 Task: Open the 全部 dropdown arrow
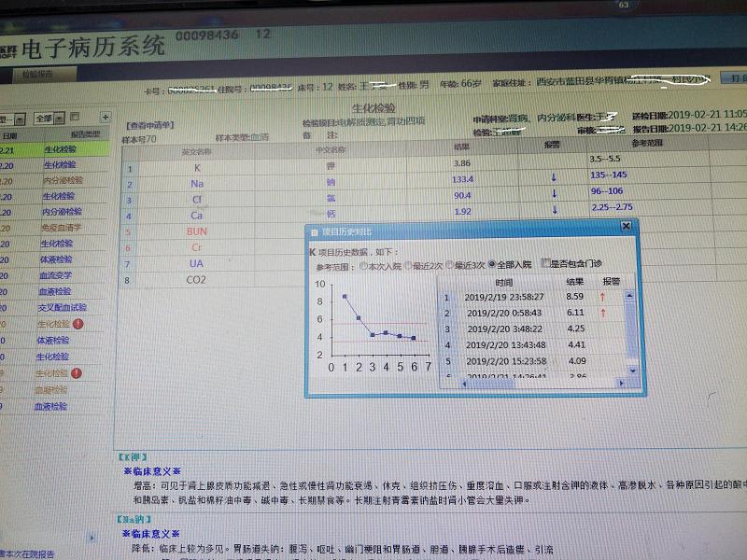[x=59, y=119]
